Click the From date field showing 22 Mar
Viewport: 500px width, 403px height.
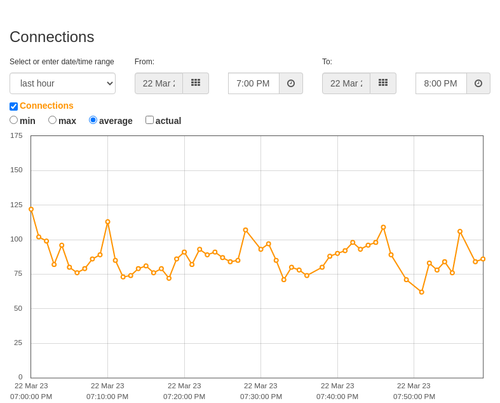pyautogui.click(x=159, y=83)
